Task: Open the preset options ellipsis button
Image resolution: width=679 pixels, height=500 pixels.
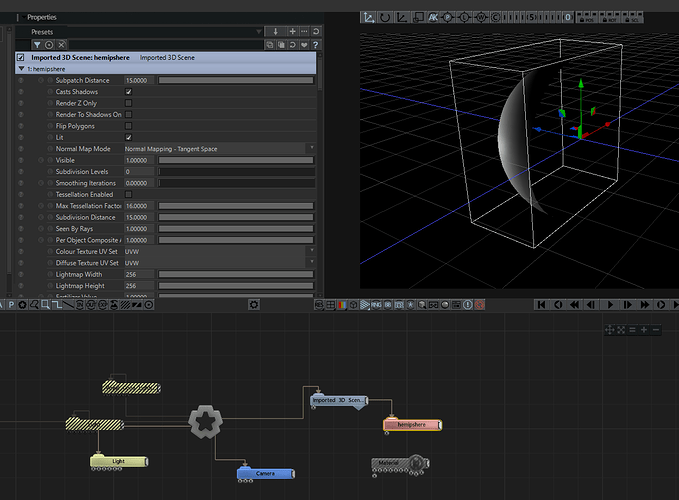Action: click(x=304, y=32)
